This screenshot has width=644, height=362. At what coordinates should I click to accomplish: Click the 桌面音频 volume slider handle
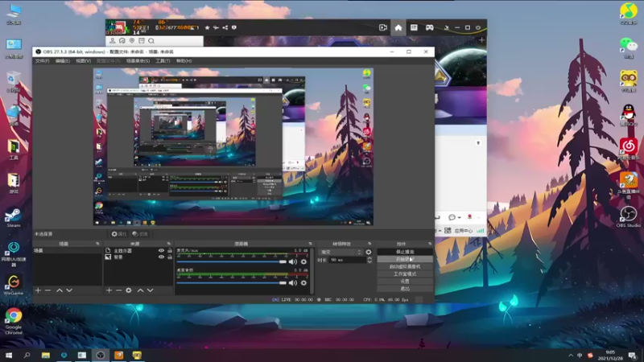click(x=283, y=283)
